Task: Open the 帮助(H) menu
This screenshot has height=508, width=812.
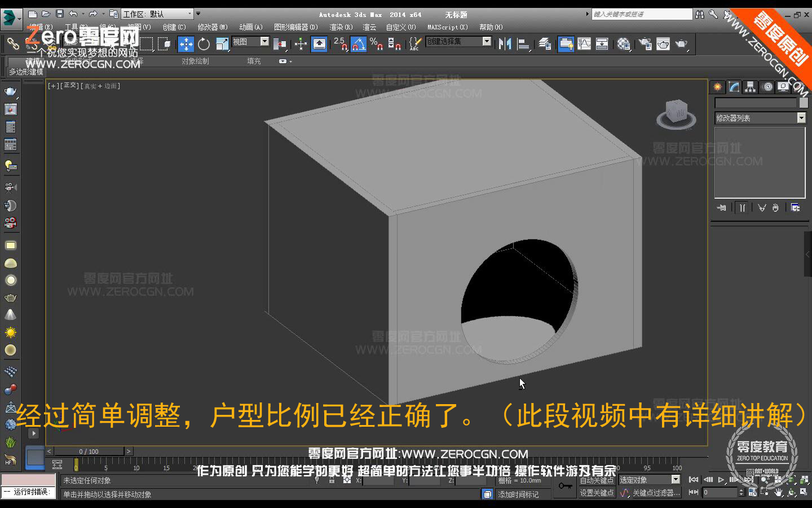Action: pyautogui.click(x=491, y=27)
